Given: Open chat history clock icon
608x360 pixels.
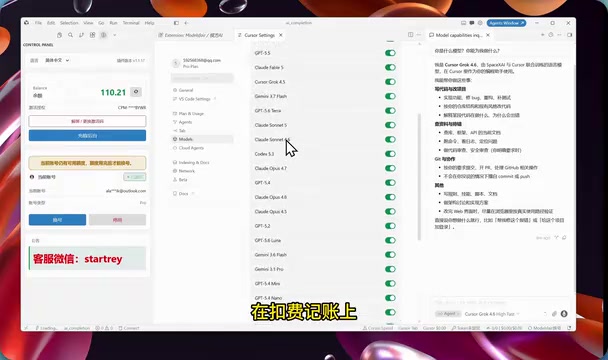Looking at the screenshot, I should click(x=551, y=35).
